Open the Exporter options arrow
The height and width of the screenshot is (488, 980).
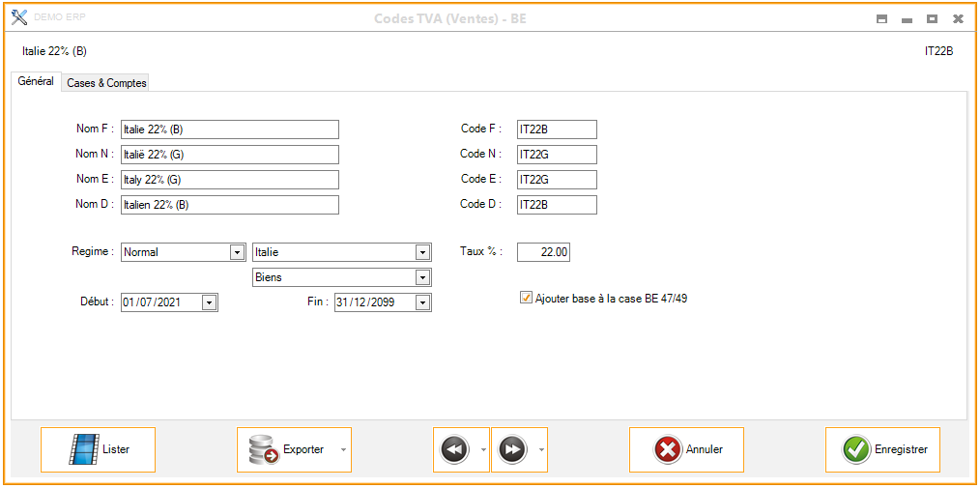coord(341,449)
